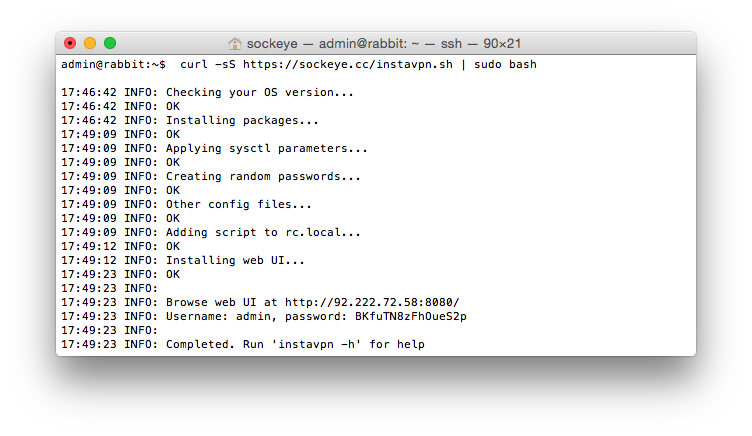This screenshot has height=436, width=752.
Task: Click the 'Installing packages...' log line
Action: [x=242, y=120]
